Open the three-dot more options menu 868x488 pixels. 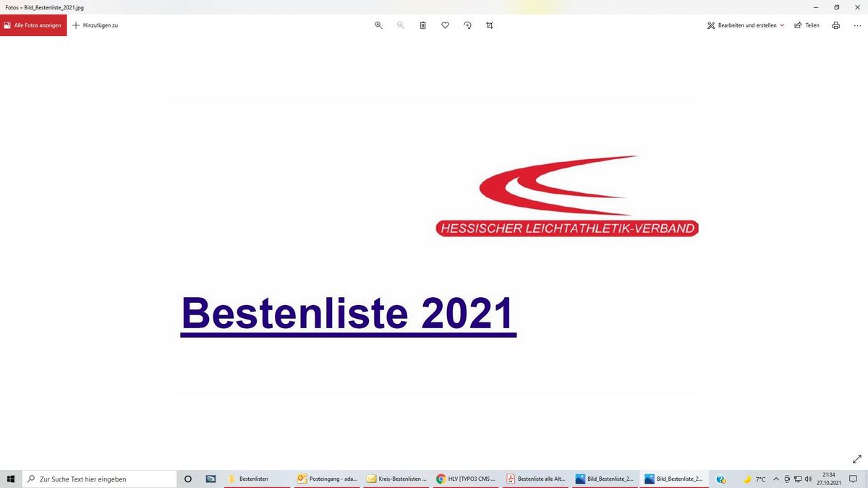(x=857, y=25)
